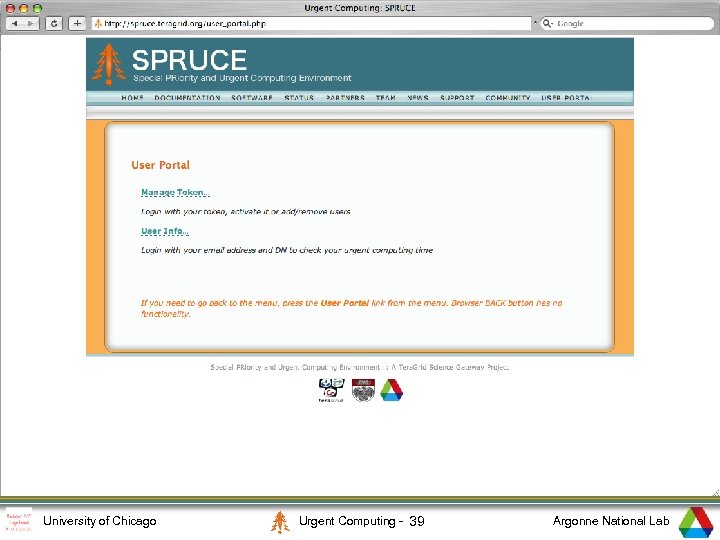Open the User Info link
This screenshot has height=540, width=720.
[165, 231]
